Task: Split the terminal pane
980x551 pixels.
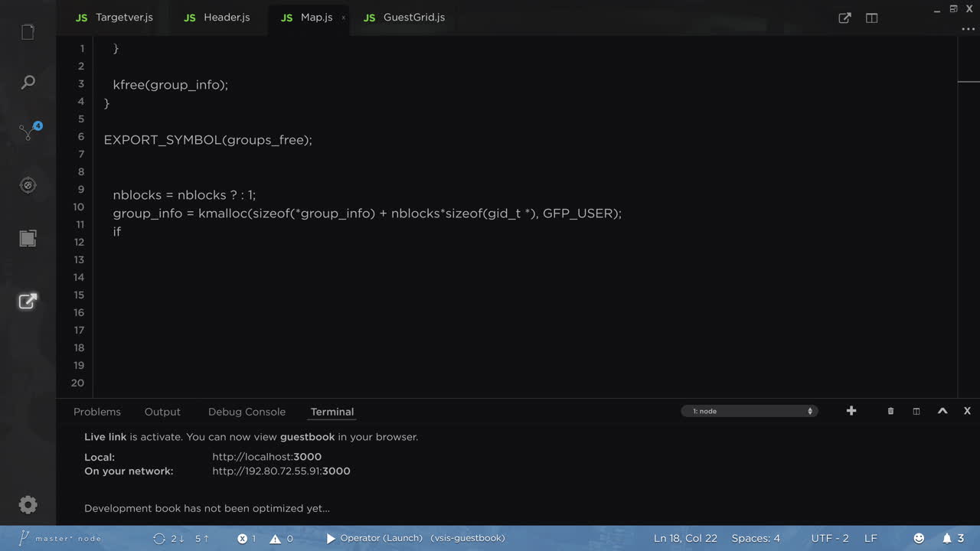Action: coord(916,411)
